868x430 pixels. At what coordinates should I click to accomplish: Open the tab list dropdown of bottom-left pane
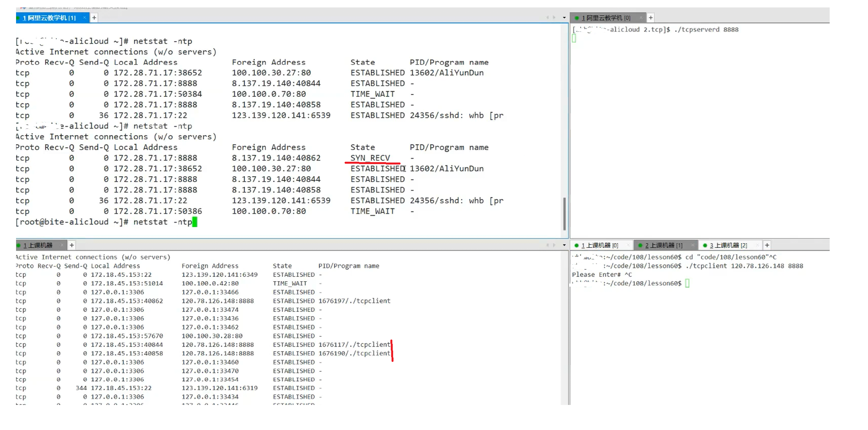564,245
